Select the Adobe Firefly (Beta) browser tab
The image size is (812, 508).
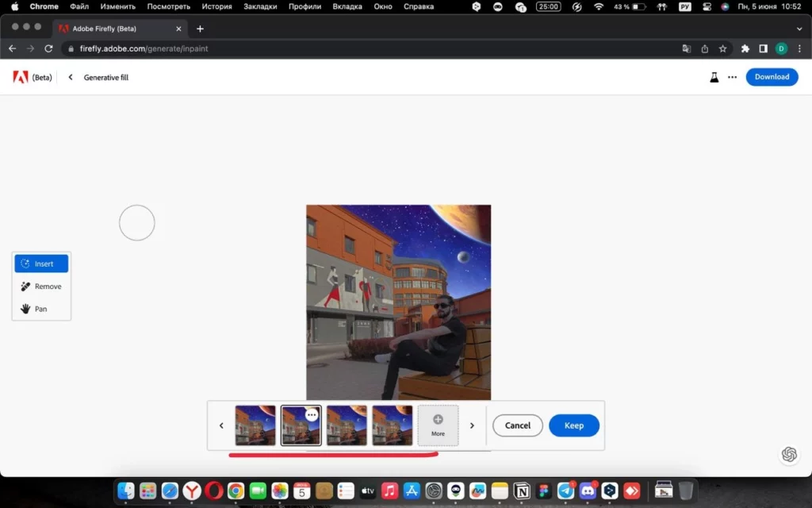click(119, 29)
